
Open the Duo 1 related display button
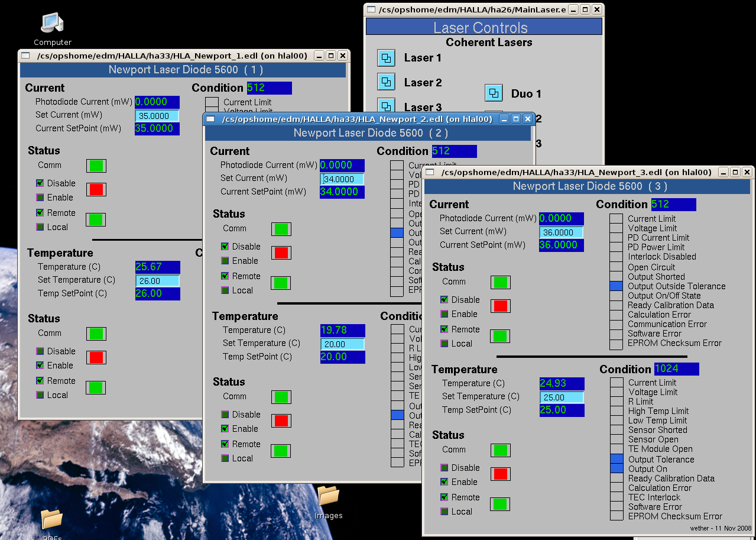pyautogui.click(x=494, y=93)
